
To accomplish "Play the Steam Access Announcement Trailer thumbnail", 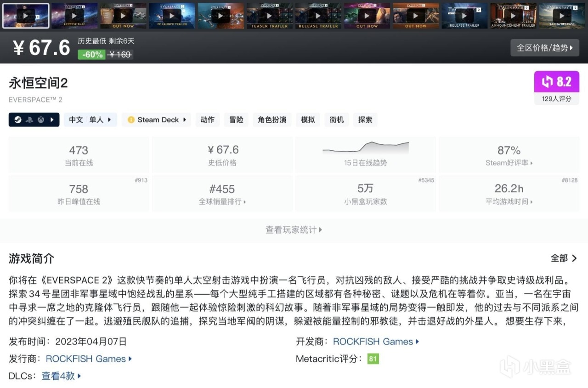I will [513, 16].
